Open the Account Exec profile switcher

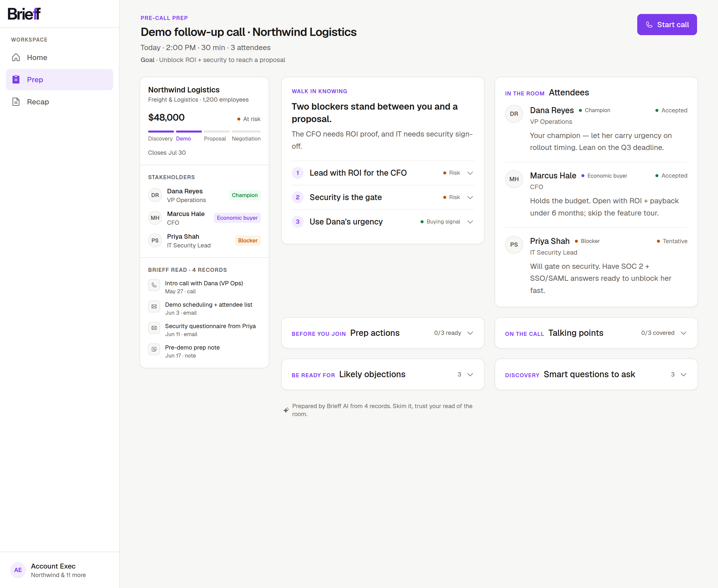(x=60, y=570)
